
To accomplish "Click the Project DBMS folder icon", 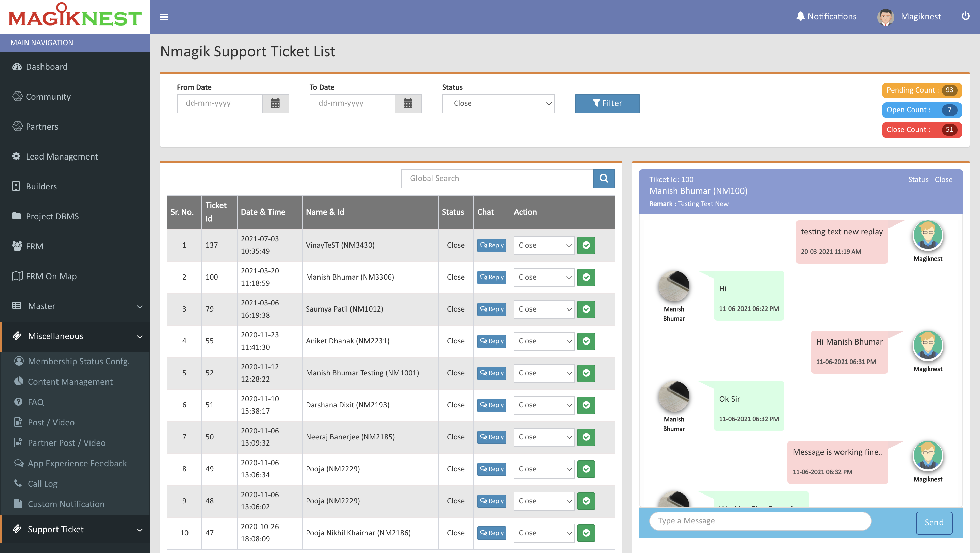I will click(16, 216).
